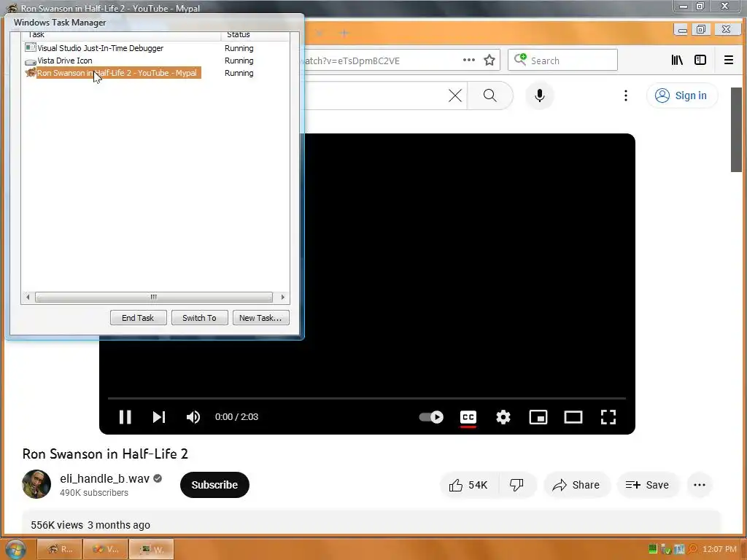The image size is (747, 560).
Task: Click the green CPU tray icon
Action: (653, 549)
